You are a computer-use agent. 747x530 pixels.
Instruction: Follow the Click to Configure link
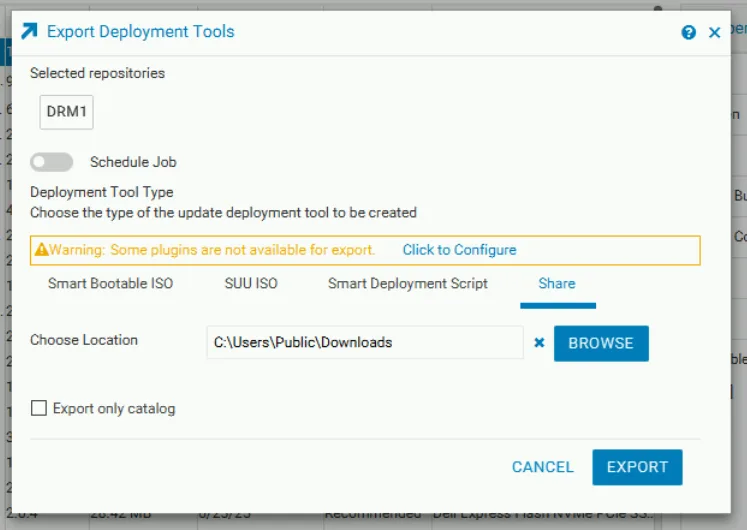tap(459, 250)
